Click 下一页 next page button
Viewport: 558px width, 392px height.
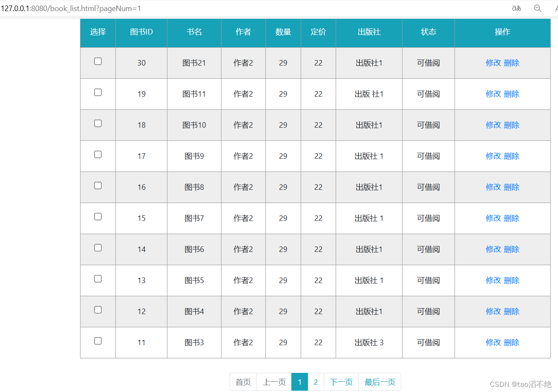pyautogui.click(x=341, y=382)
